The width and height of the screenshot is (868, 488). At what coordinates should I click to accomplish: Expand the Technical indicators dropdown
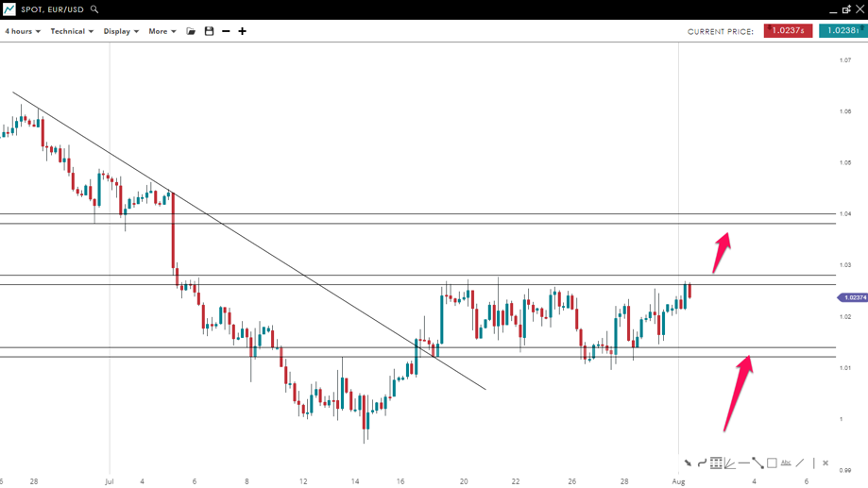click(x=72, y=31)
